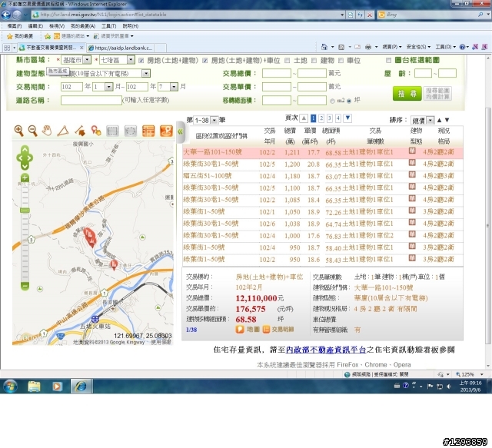Open the 檢視(V) menu
The width and height of the screenshot is (492, 448).
pos(56,26)
